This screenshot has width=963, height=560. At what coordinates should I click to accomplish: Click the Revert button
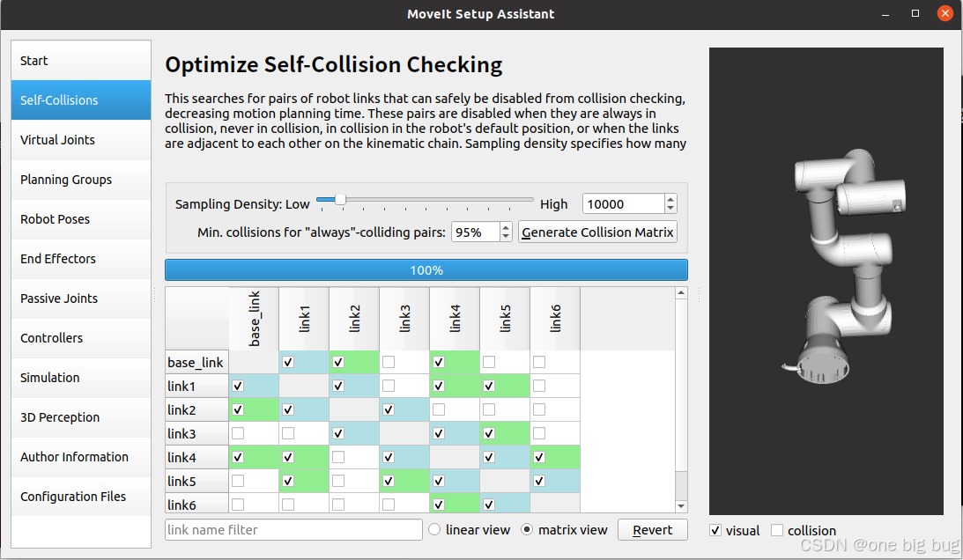(652, 530)
